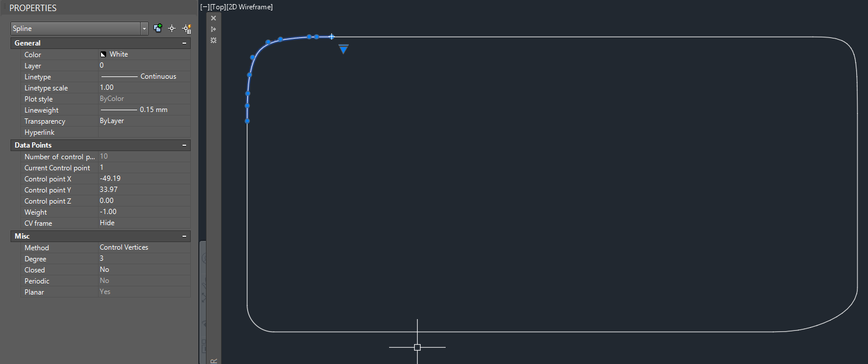
Task: Click the [-] viewport controls menu
Action: tap(204, 7)
